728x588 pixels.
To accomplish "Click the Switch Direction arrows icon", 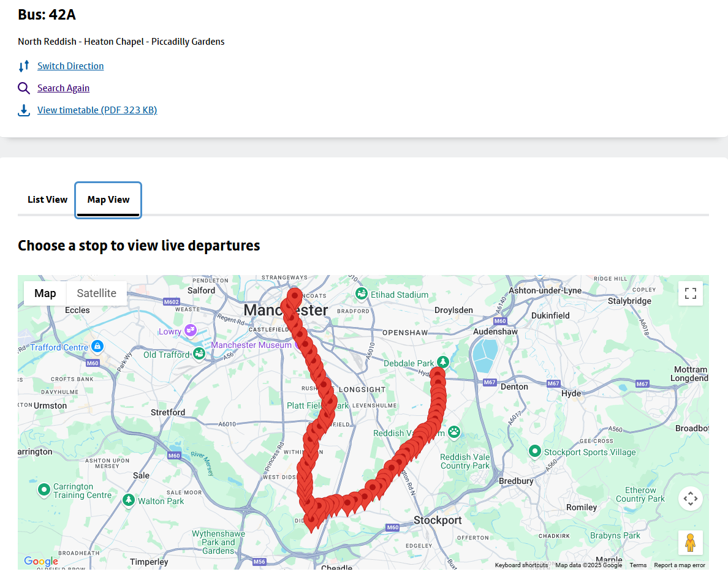I will tap(24, 66).
